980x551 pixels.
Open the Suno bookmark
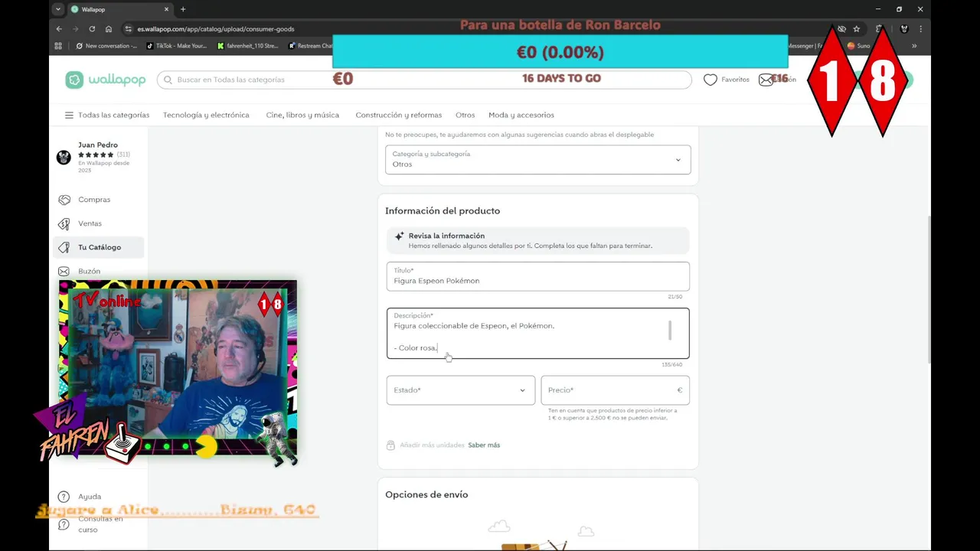[x=858, y=46]
